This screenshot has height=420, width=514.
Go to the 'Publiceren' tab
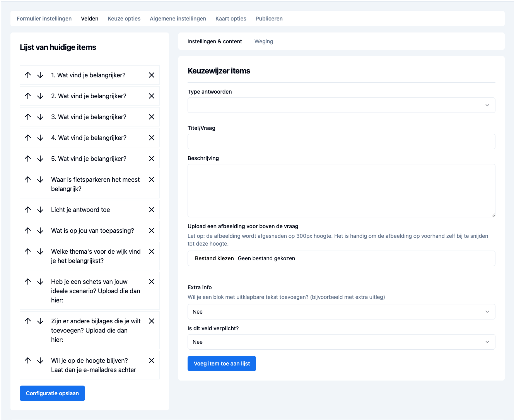269,19
